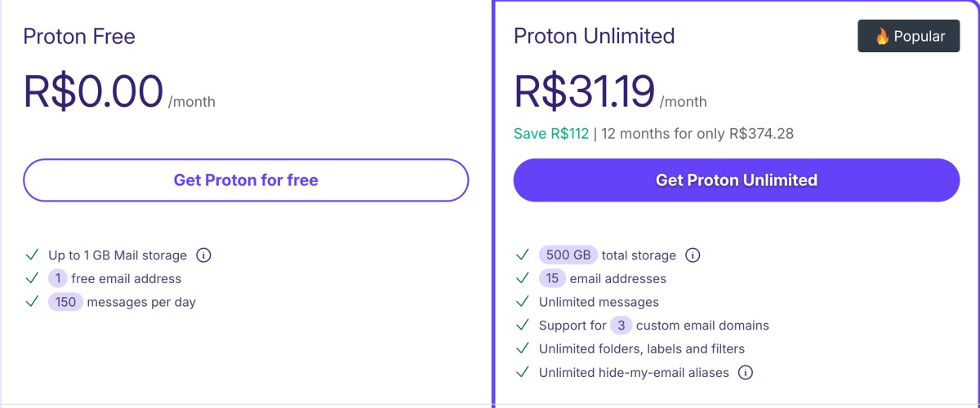Select the Proton Free plan heading
The width and height of the screenshot is (980, 408).
pos(79,37)
